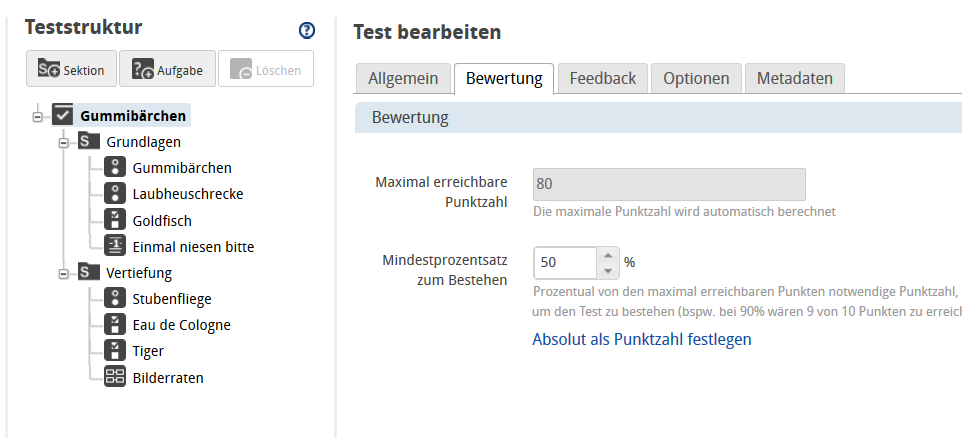
Task: Open the Feedback tab
Action: (x=602, y=78)
